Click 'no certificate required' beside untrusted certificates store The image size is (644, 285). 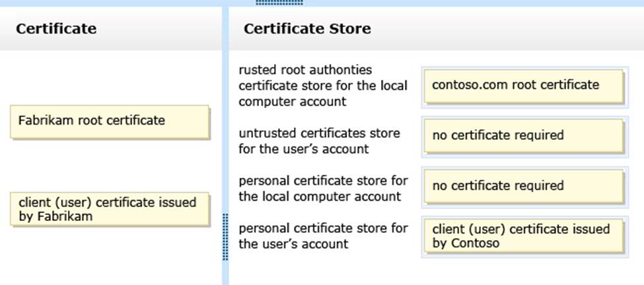[x=524, y=136]
